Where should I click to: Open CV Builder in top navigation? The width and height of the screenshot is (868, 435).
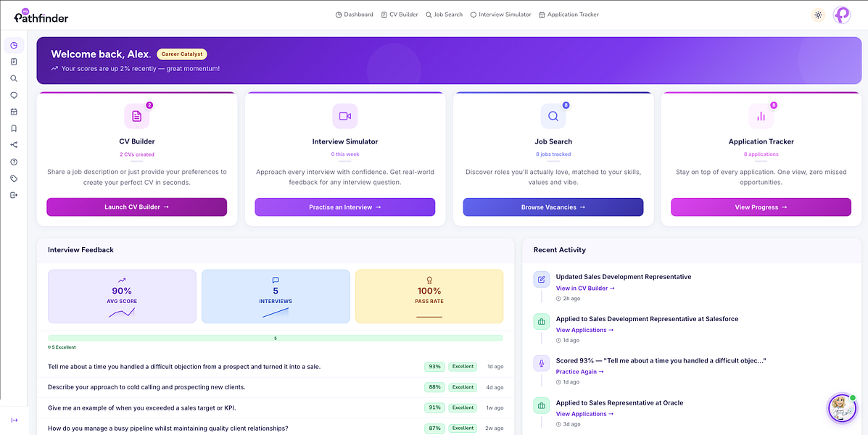400,14
